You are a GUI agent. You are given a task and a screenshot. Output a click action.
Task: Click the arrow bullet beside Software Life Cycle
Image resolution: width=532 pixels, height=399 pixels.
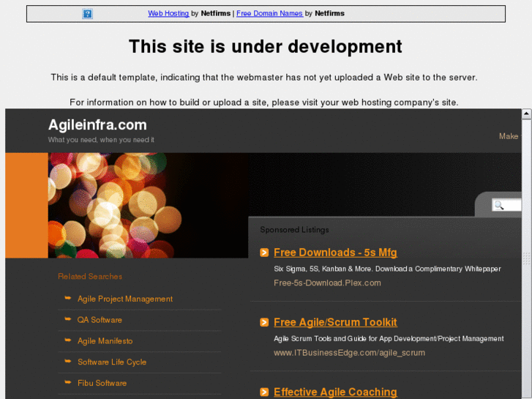pyautogui.click(x=68, y=361)
